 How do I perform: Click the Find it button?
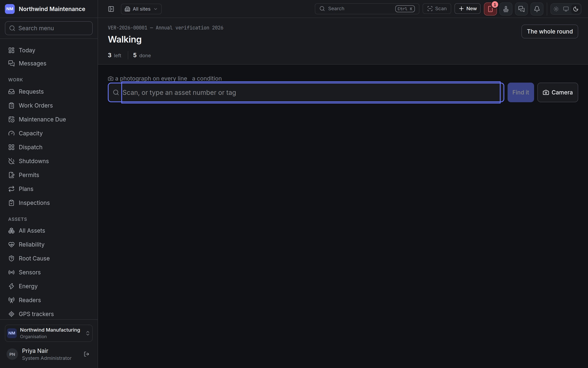point(521,92)
